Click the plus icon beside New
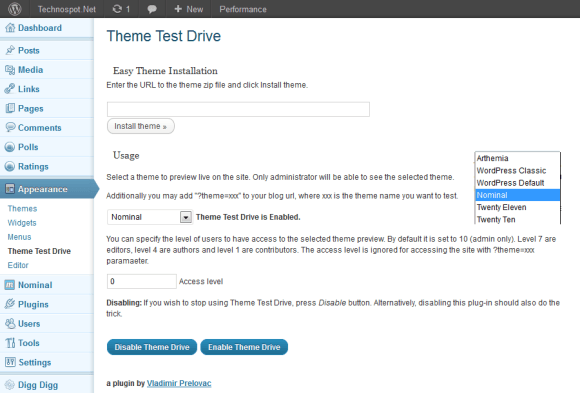This screenshot has height=393, width=580. pos(178,9)
